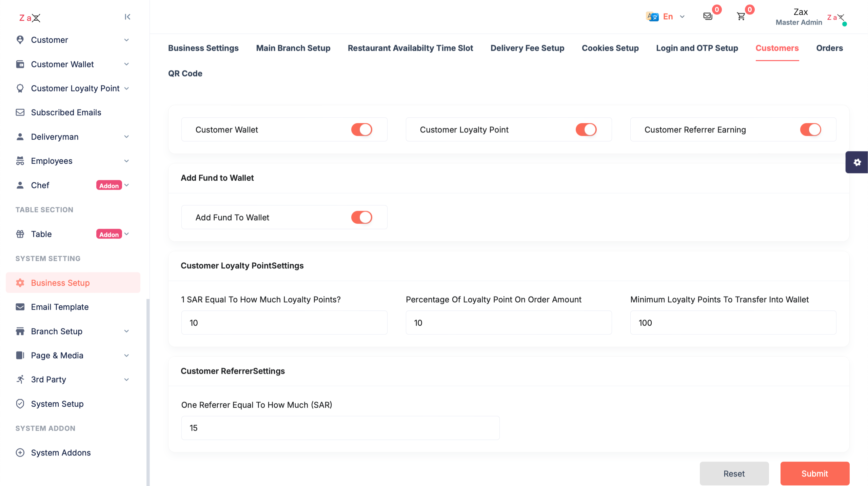Expand the Employees menu chevron
Viewport: 868px width, 486px height.
[x=126, y=161]
